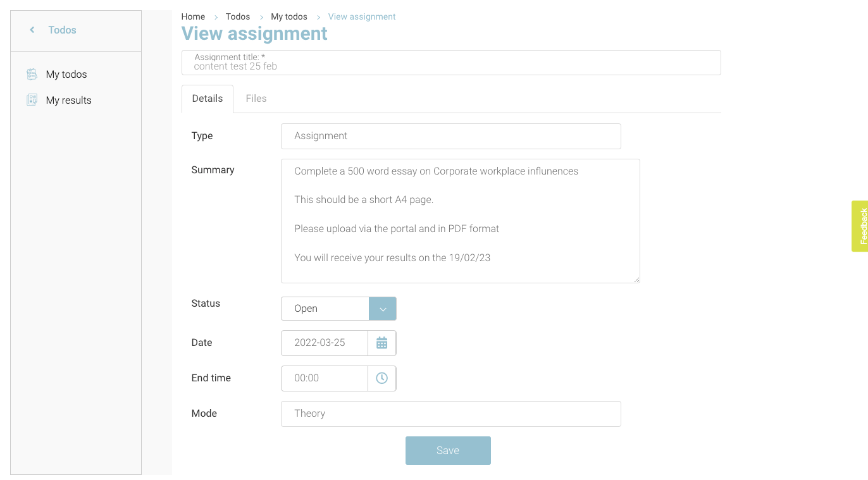Click the End time field 00:00

325,378
